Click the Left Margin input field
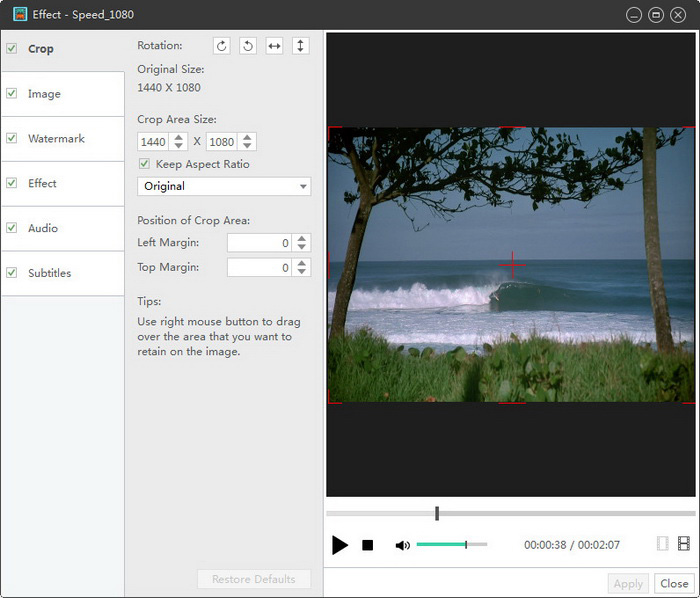The image size is (700, 598). (259, 243)
